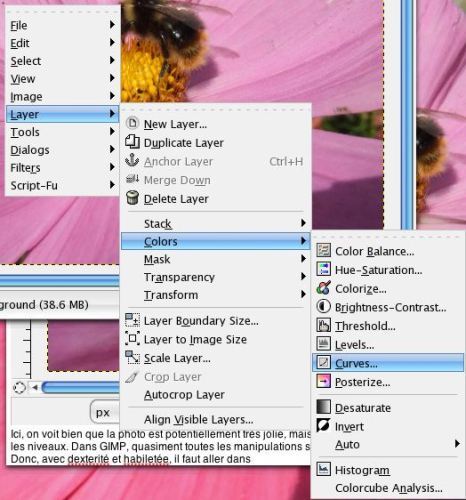Viewport: 466px width, 500px height.
Task: Click the Layer to Image Size icon
Action: point(132,338)
